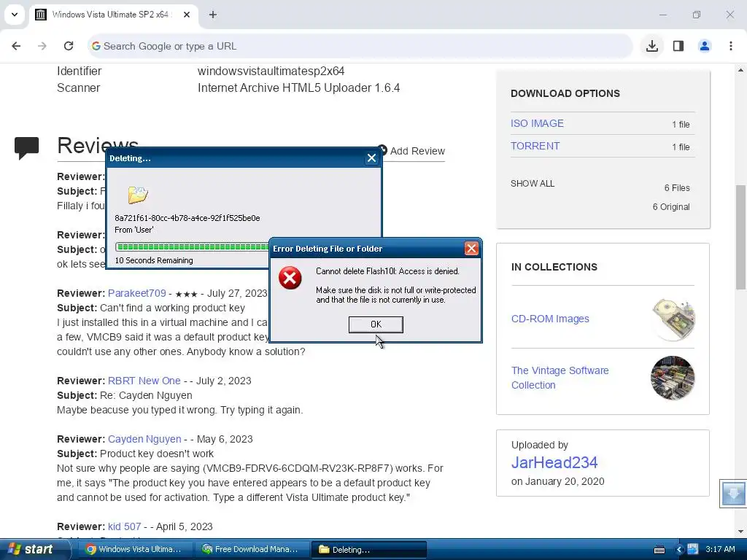Viewport: 747px width, 560px height.
Task: Click the 3:17 AM taskbar clock
Action: click(x=720, y=549)
